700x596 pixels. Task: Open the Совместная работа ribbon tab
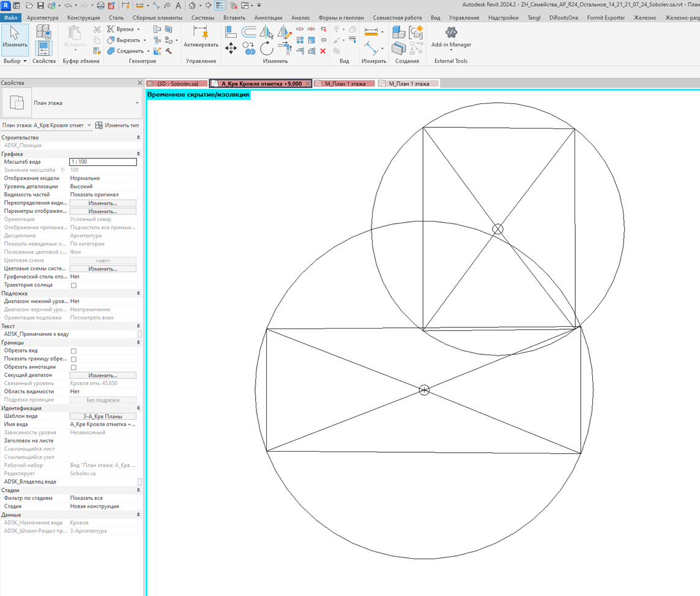pos(397,18)
